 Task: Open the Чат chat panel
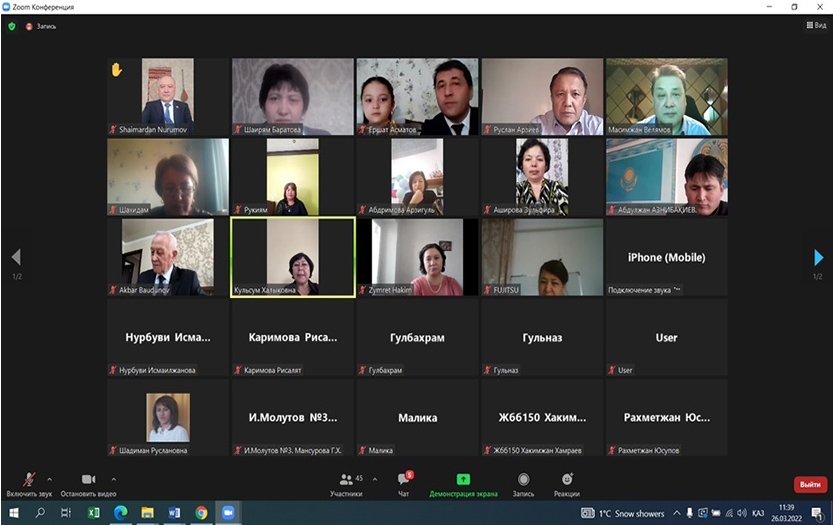403,482
